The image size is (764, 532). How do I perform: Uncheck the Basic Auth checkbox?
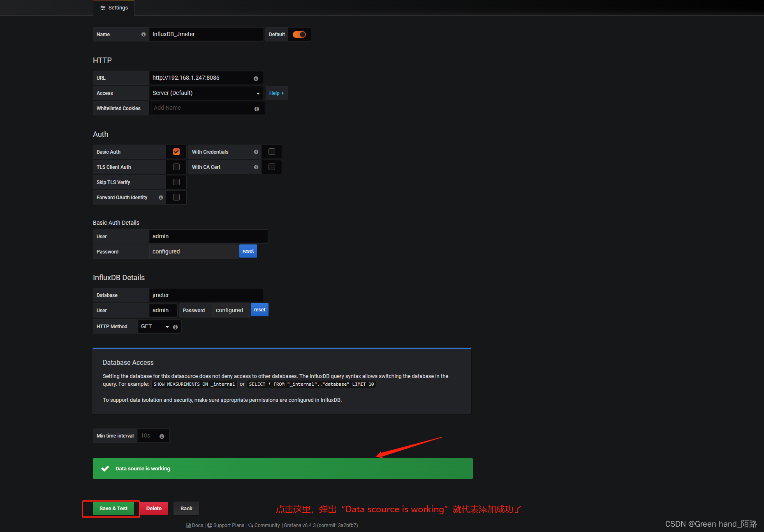point(176,152)
